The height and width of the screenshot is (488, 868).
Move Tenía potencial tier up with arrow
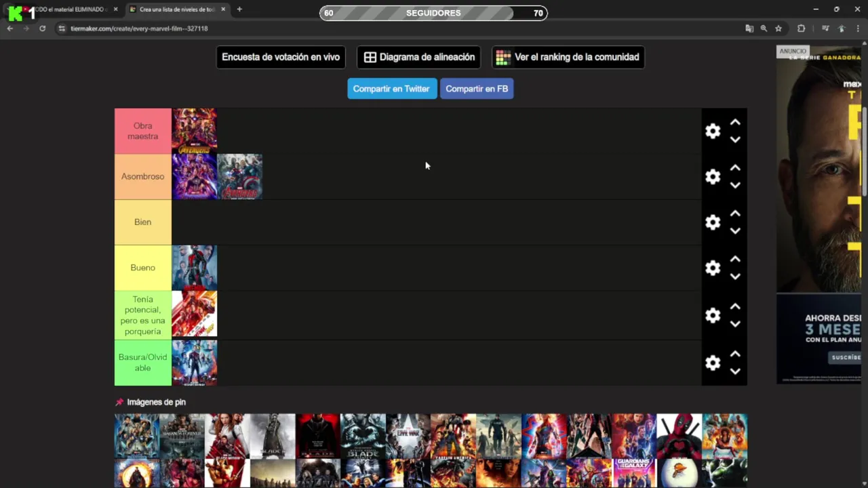tap(735, 306)
